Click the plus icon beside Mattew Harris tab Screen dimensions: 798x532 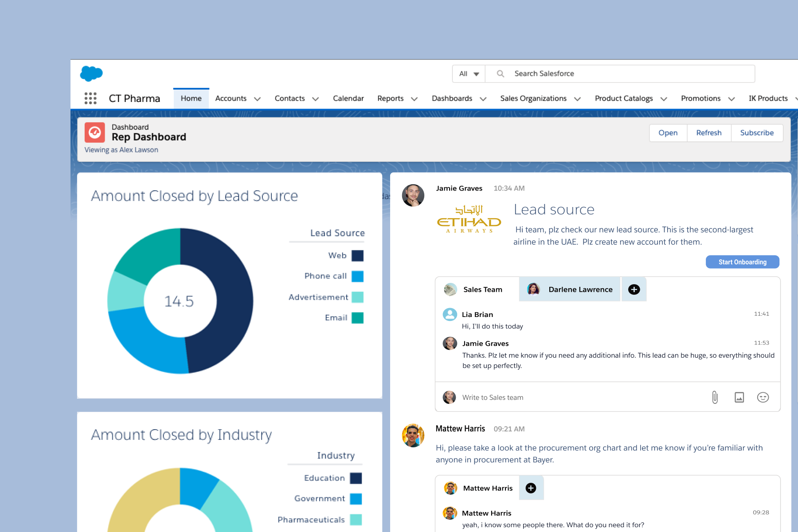click(531, 488)
